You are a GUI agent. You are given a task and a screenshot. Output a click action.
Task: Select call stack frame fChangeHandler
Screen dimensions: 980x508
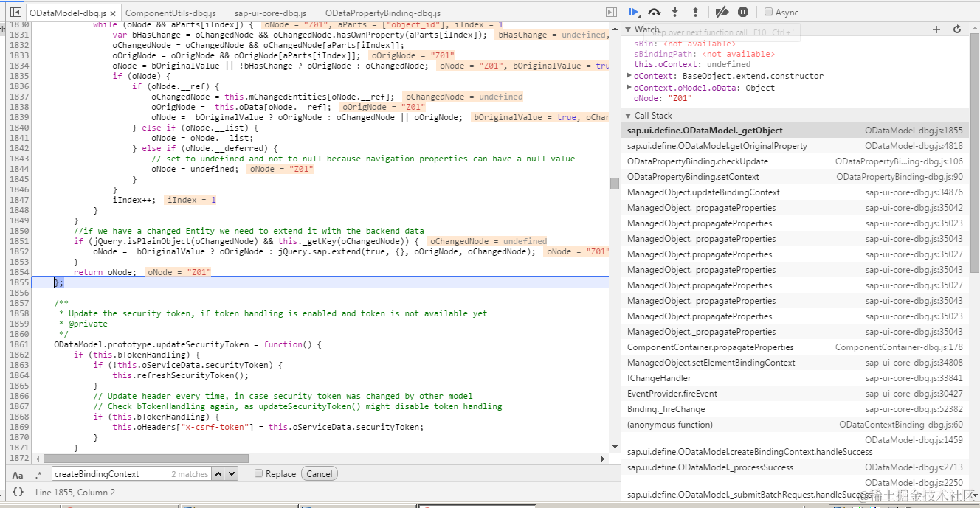795,378
